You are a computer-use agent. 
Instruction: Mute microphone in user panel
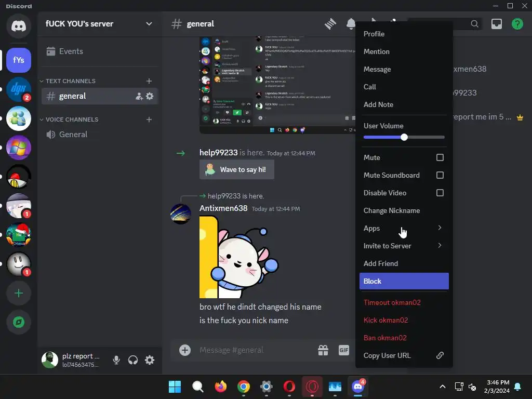pos(116,360)
